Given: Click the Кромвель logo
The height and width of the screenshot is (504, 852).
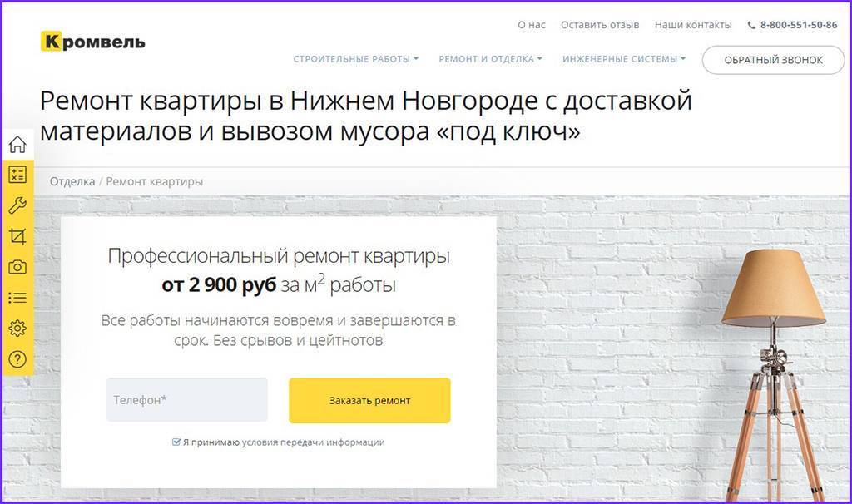Looking at the screenshot, I should pyautogui.click(x=93, y=42).
